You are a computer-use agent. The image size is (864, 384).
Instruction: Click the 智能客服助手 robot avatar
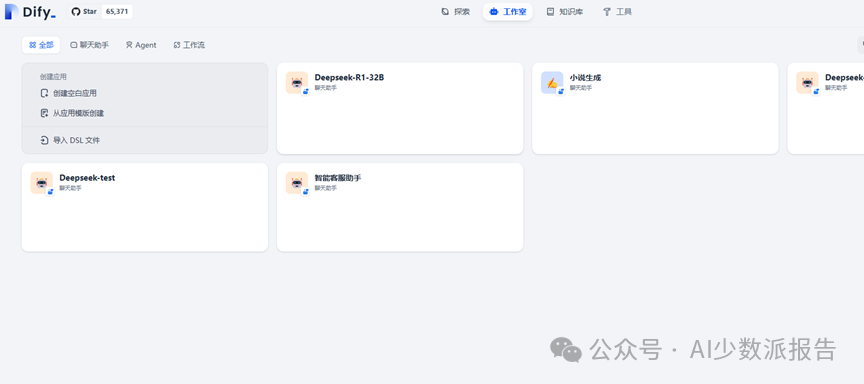click(296, 183)
